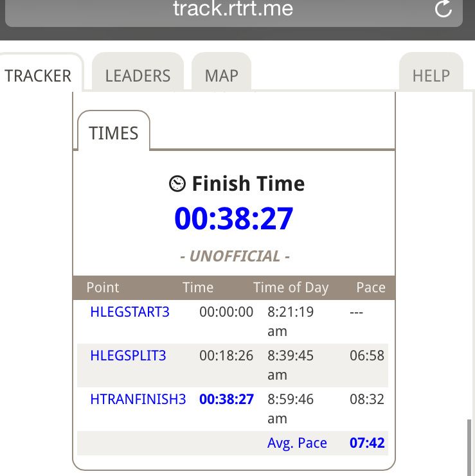Viewport: 475px width, 476px height.
Task: Select the TIMES tab
Action: coord(114,133)
